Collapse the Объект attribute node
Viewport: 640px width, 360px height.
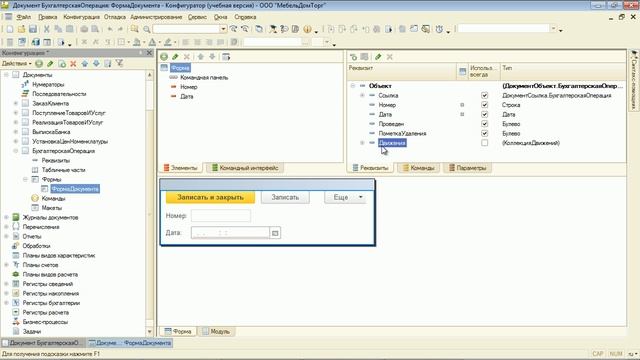(353, 86)
